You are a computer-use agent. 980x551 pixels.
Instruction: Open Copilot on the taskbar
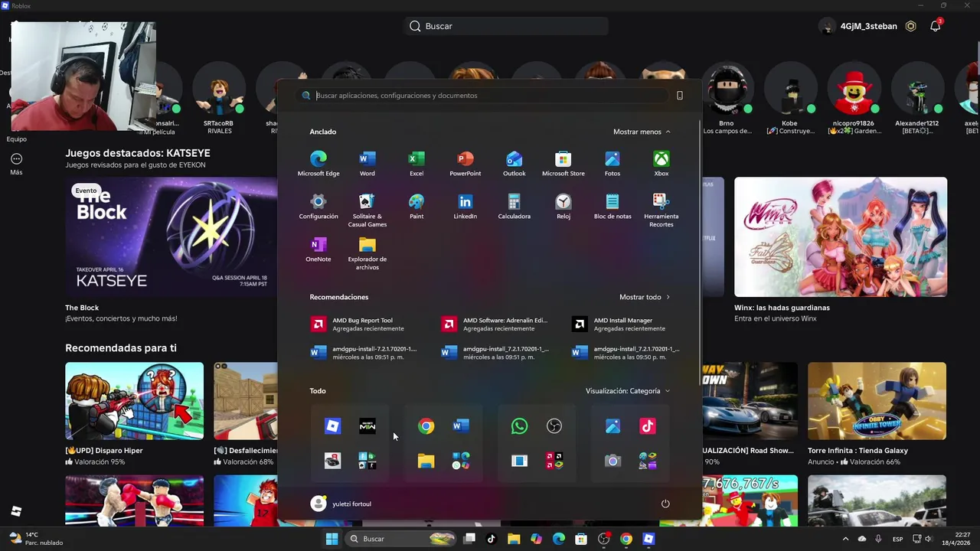pos(536,539)
